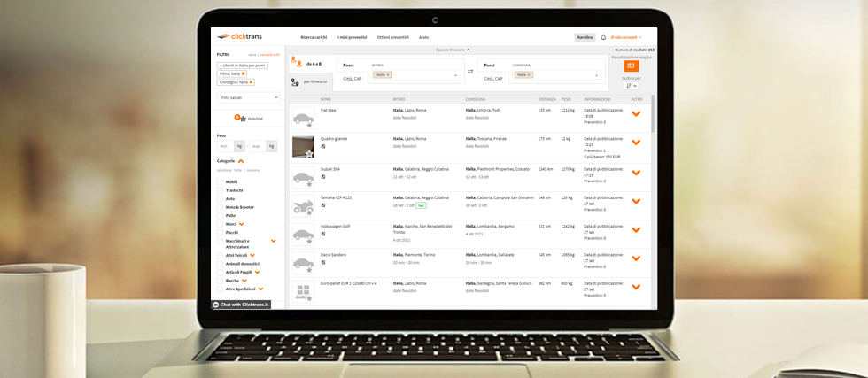Screen dimensions: 868x378
Task: Expand details for the Quadro grande listing
Action: point(635,143)
